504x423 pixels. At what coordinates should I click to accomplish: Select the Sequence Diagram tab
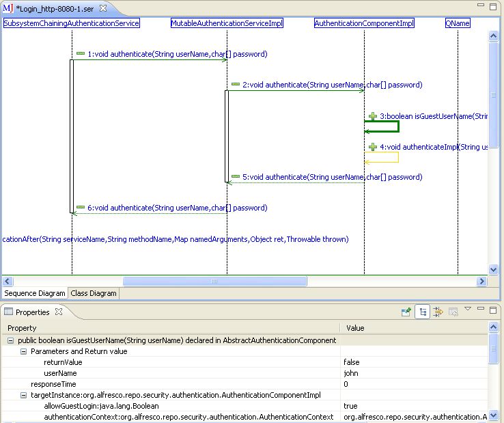tap(35, 293)
